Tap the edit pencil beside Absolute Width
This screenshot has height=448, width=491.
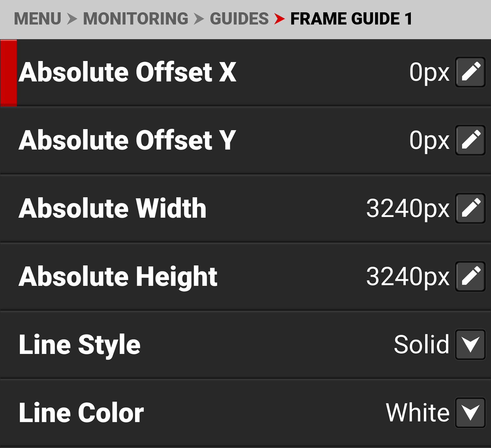point(470,208)
